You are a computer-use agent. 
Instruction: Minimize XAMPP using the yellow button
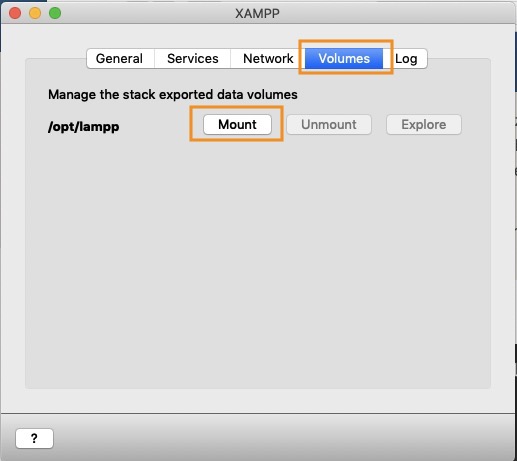pos(35,13)
